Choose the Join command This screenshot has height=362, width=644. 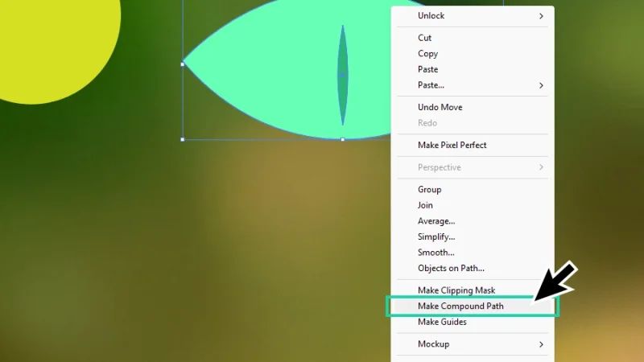[425, 205]
